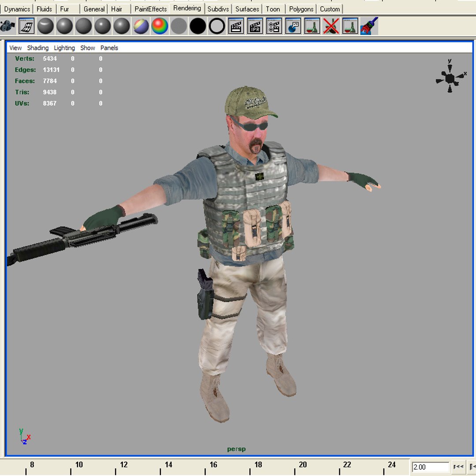Set timeline to frame 24
476x476 pixels.
coord(392,465)
